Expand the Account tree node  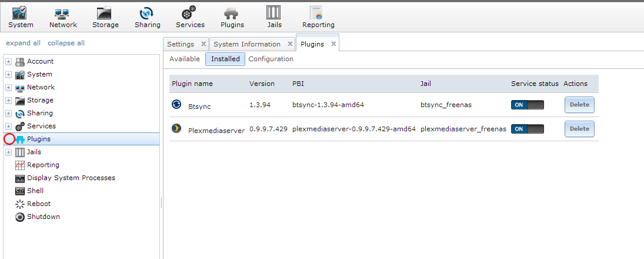coord(9,62)
